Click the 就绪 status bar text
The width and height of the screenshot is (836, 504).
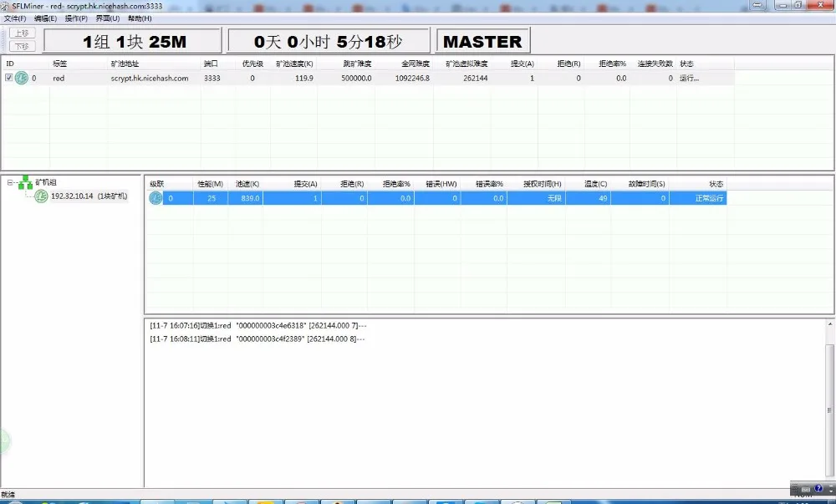(x=8, y=495)
